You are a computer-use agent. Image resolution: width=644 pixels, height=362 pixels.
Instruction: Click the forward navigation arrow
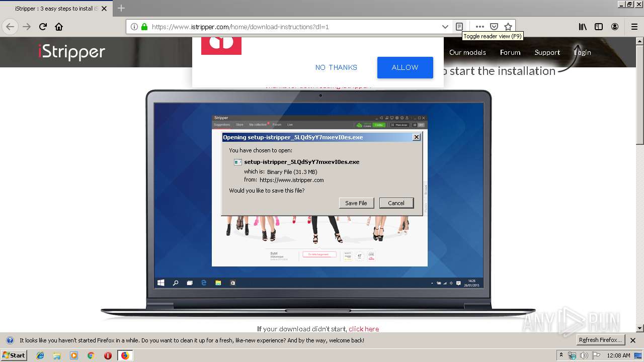point(27,27)
